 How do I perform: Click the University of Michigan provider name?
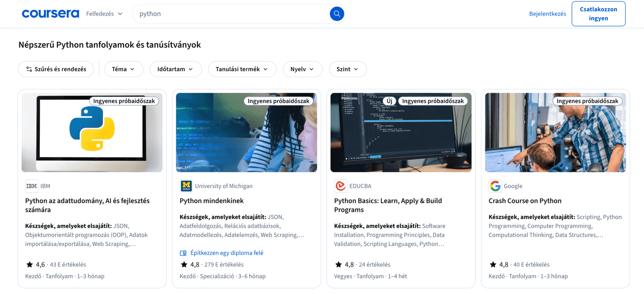(224, 186)
